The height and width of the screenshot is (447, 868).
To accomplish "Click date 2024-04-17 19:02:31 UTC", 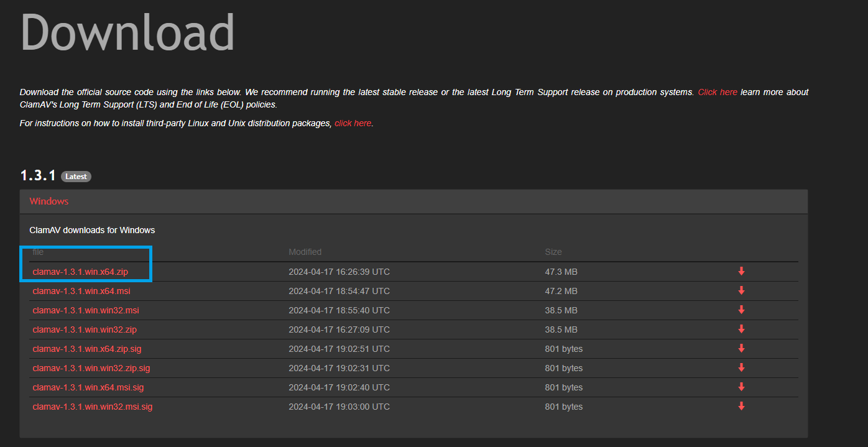I will coord(339,368).
